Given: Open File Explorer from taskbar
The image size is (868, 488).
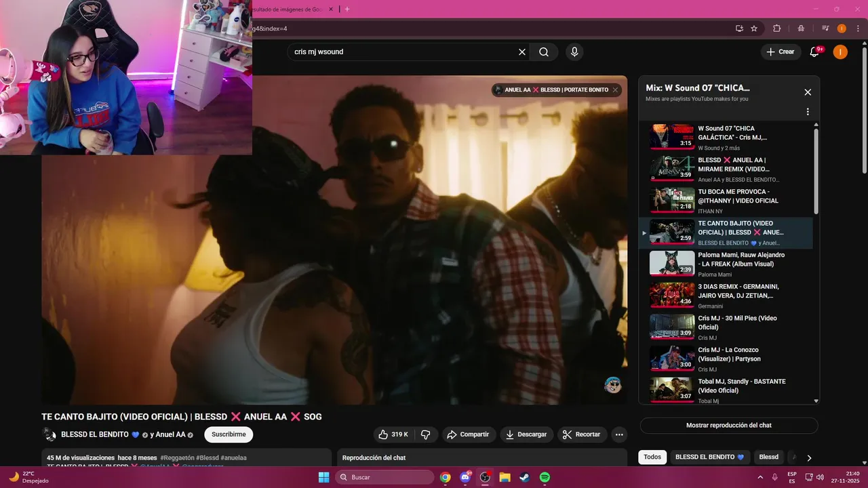Looking at the screenshot, I should [505, 477].
